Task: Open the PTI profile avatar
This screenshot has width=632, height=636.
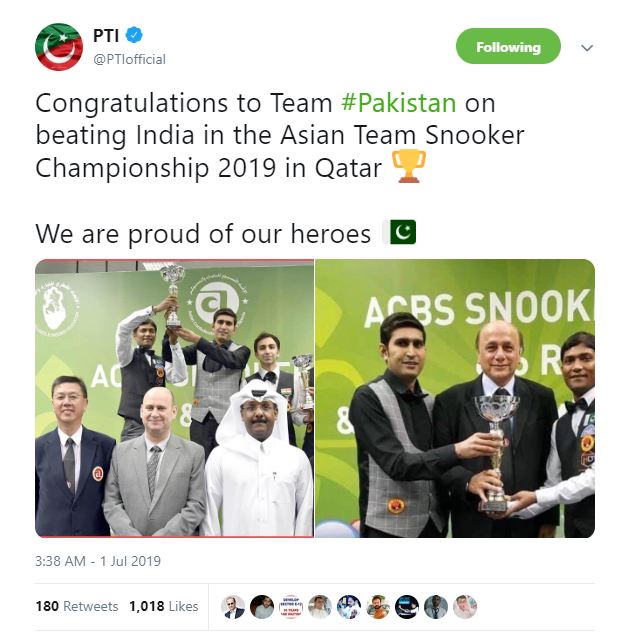Action: click(x=59, y=47)
